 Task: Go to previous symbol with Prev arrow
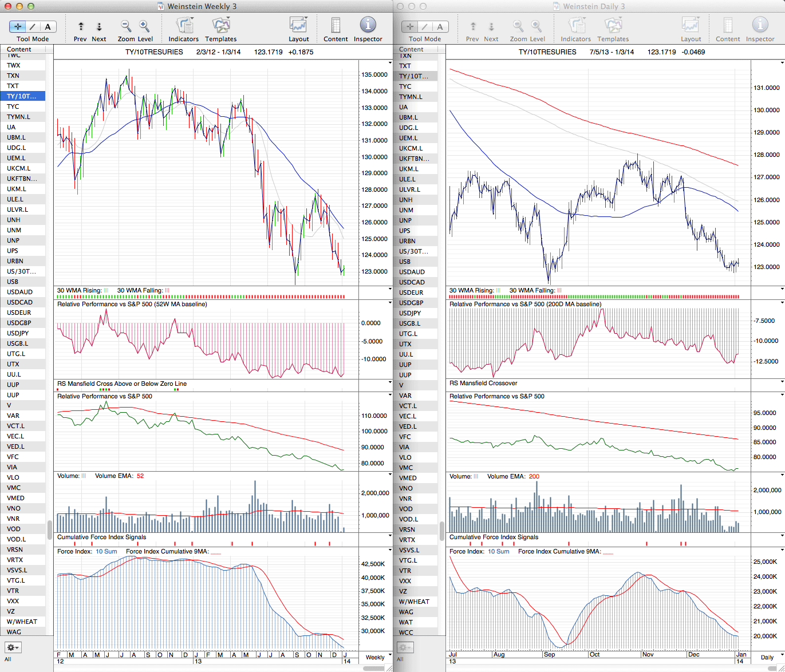tap(81, 26)
